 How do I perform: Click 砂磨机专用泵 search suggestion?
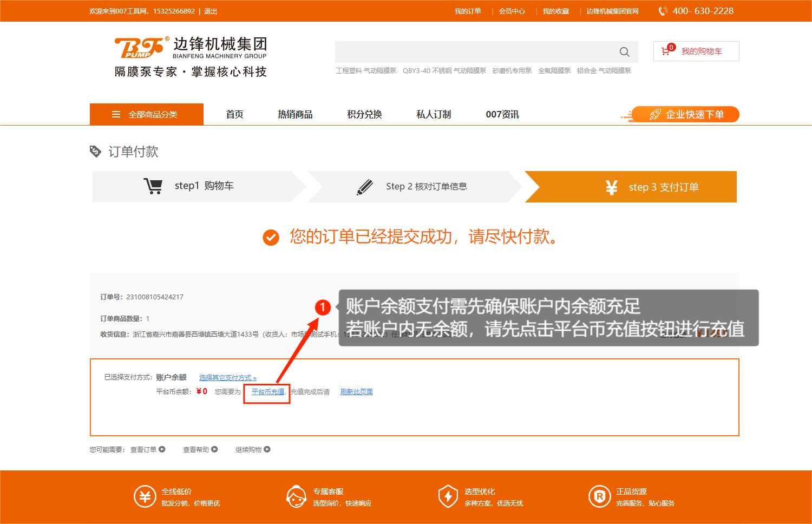(512, 70)
